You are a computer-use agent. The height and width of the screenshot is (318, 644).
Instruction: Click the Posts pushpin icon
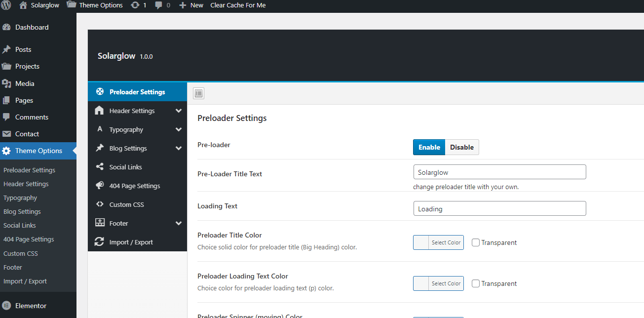[x=6, y=49]
